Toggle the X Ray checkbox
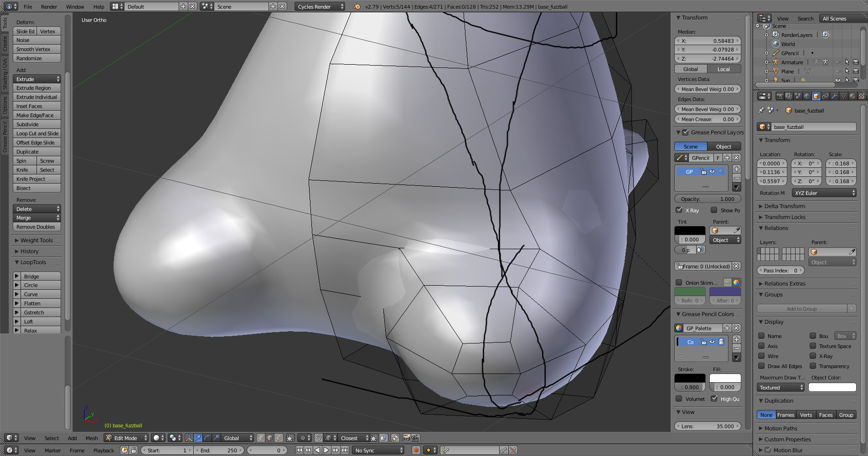 pos(679,210)
